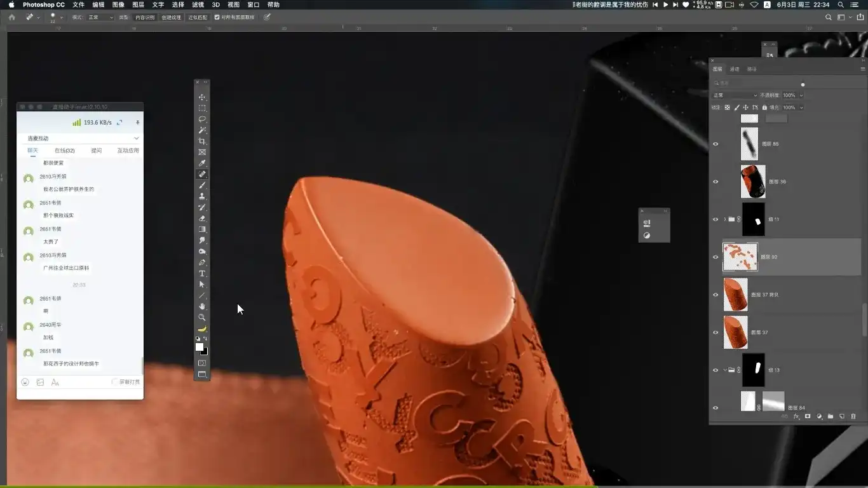Select the Zoom magnifier tool
The width and height of the screenshot is (868, 488).
point(202,317)
